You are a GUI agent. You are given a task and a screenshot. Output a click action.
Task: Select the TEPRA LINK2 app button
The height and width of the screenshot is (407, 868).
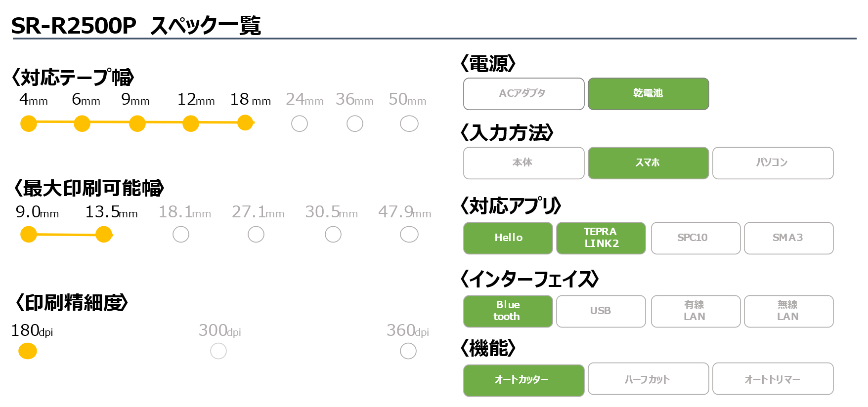(x=601, y=238)
